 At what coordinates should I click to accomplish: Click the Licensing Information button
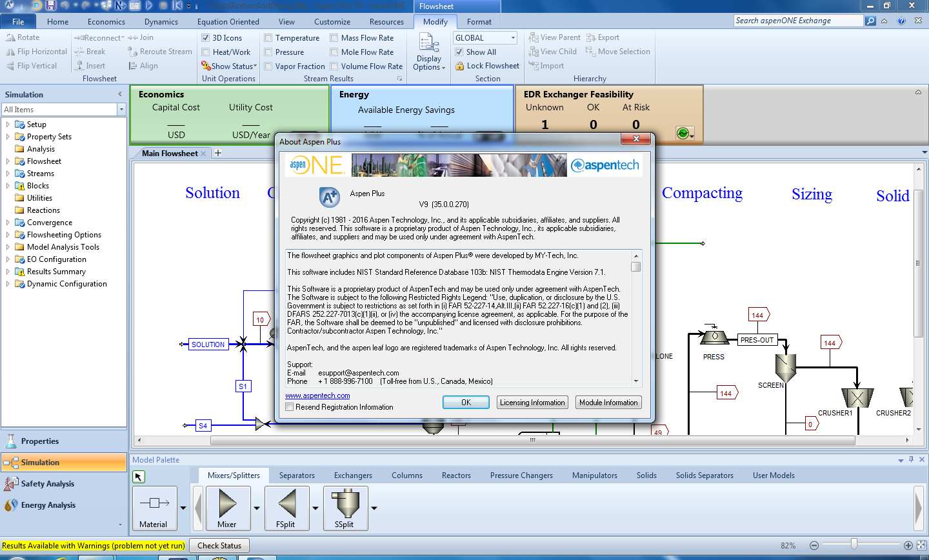pos(532,403)
